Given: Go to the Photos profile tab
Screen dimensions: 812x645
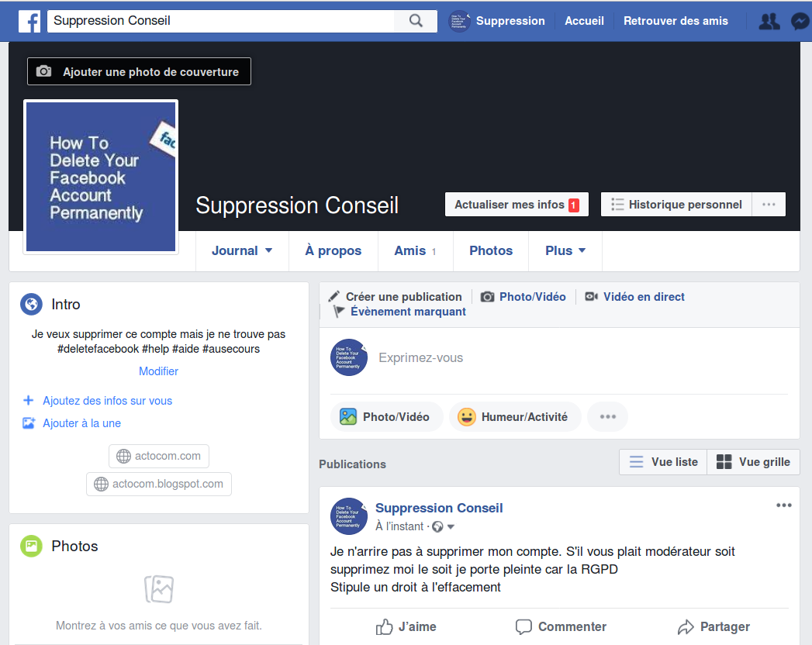Looking at the screenshot, I should coord(491,251).
